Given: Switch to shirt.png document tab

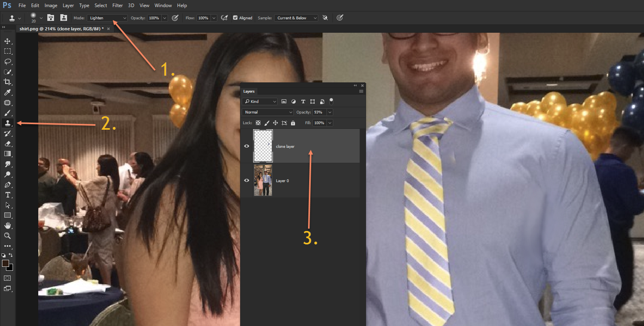Looking at the screenshot, I should pos(62,29).
